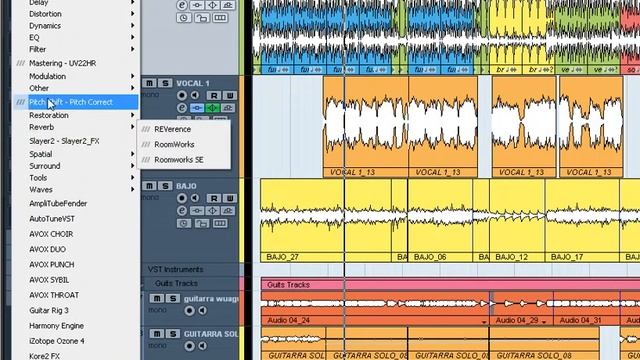Open BAJO channel settings (e icon)
Screen dimensions: 640x360
(x=182, y=211)
